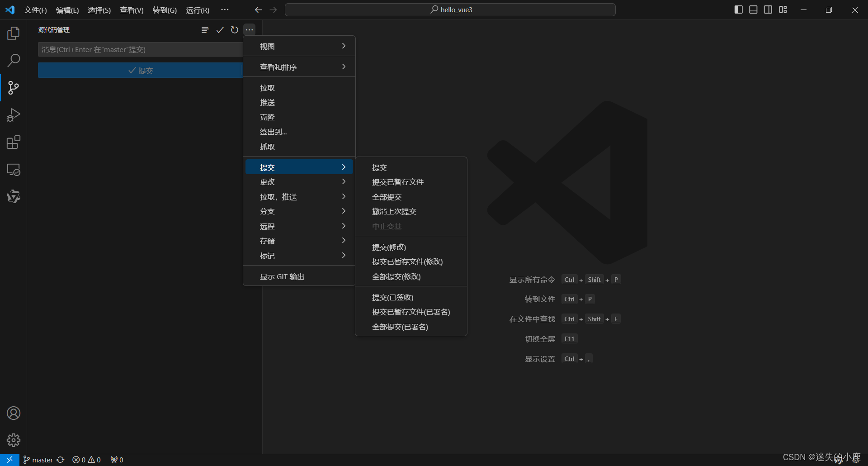This screenshot has width=868, height=466.
Task: Click the synchronize changes icon in status bar
Action: [61, 460]
